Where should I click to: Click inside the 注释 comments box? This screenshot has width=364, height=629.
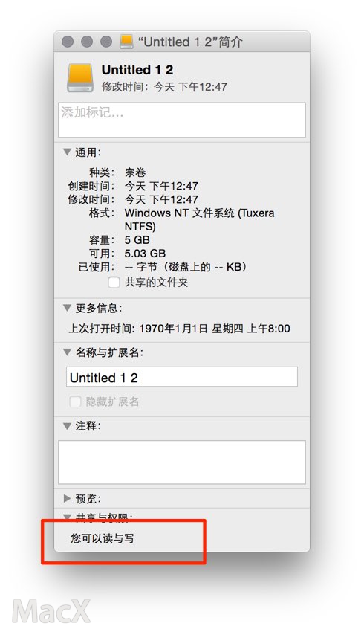tap(182, 462)
